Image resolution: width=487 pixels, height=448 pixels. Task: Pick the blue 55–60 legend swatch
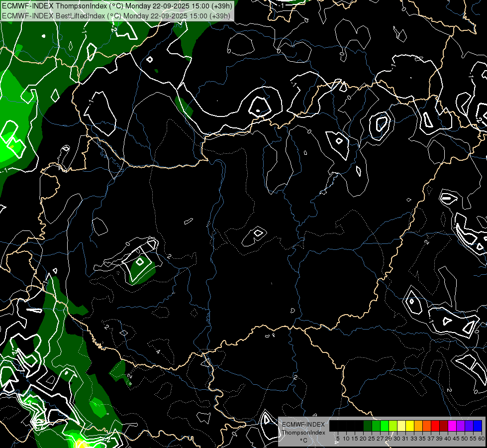[x=478, y=426]
